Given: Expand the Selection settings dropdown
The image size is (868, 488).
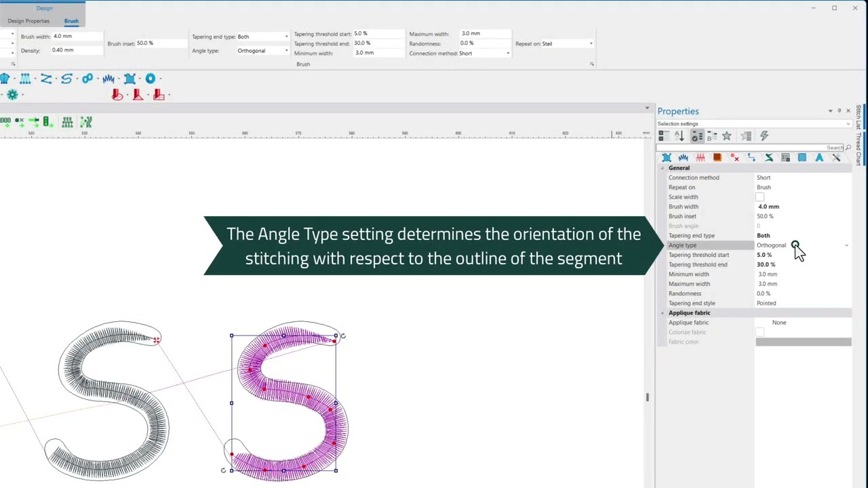Looking at the screenshot, I should 848,124.
